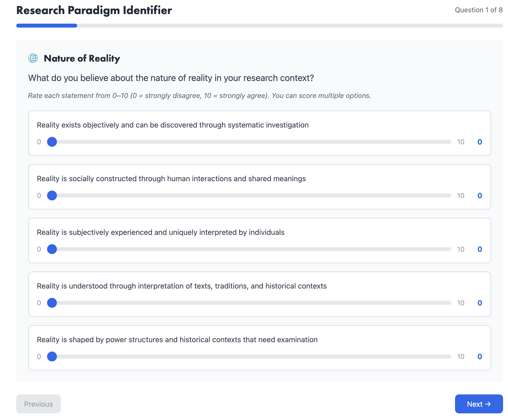Click the blue score value for objective reality

pyautogui.click(x=480, y=142)
